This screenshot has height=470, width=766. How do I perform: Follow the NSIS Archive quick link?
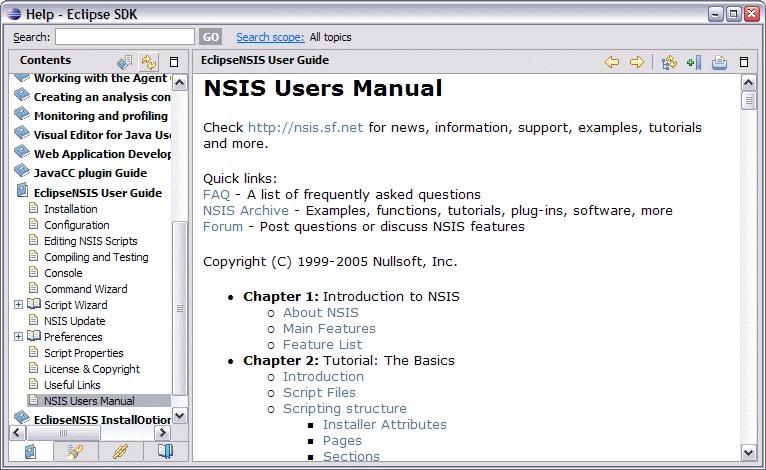pyautogui.click(x=245, y=211)
